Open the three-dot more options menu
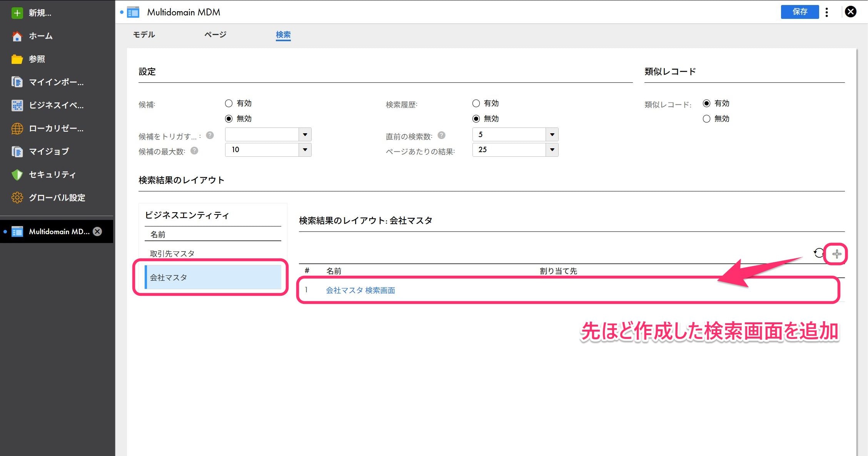The image size is (868, 456). pos(826,12)
